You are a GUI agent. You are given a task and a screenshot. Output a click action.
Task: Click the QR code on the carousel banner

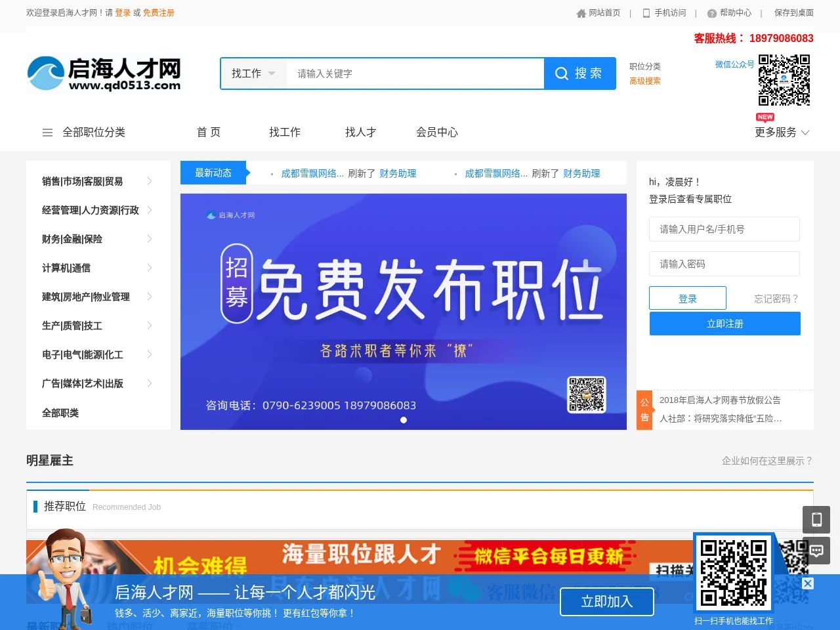[x=587, y=394]
